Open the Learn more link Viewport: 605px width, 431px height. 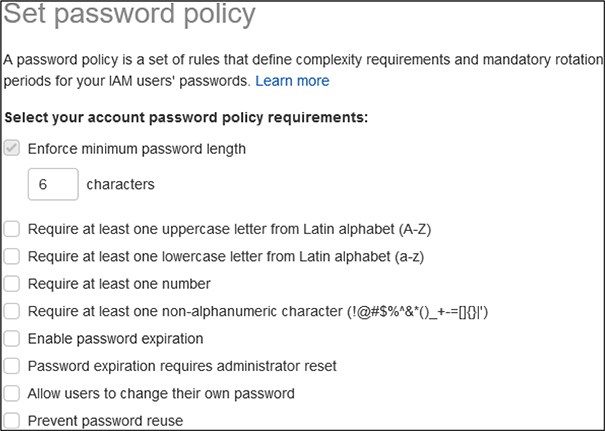coord(292,81)
